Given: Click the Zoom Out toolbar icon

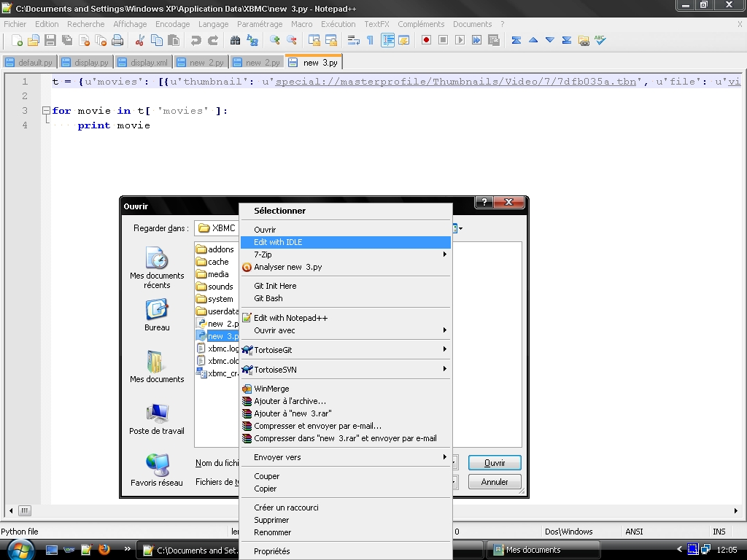Looking at the screenshot, I should coord(292,41).
